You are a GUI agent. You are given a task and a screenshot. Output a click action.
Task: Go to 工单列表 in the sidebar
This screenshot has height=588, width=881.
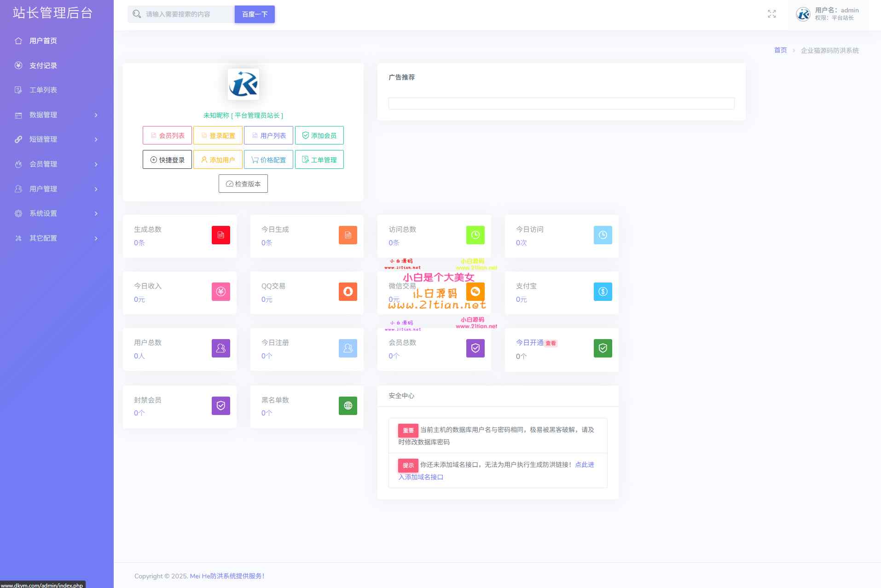coord(43,90)
